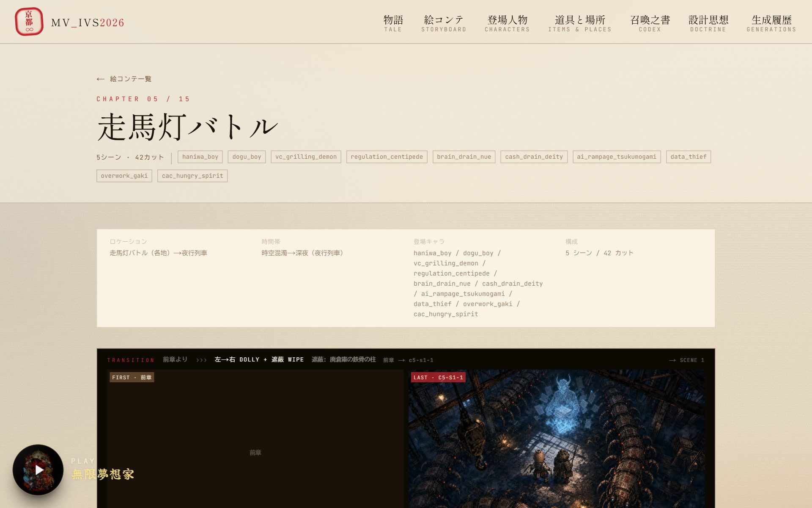Image resolution: width=812 pixels, height=508 pixels.
Task: Open the LAST C5-S1-1 frame image
Action: [557, 439]
